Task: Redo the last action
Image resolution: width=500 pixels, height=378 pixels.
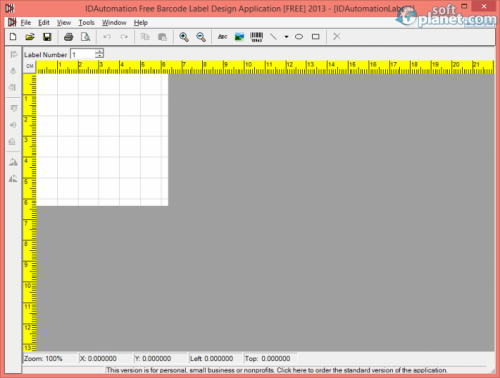Action: coord(124,37)
